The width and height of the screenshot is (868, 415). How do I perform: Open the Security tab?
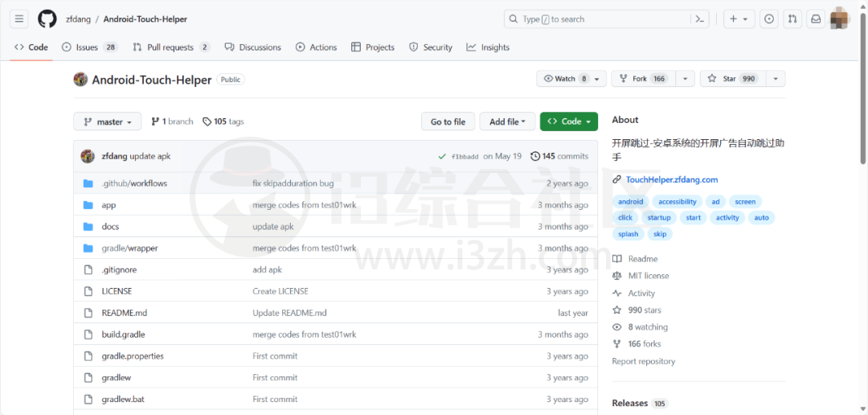point(431,47)
